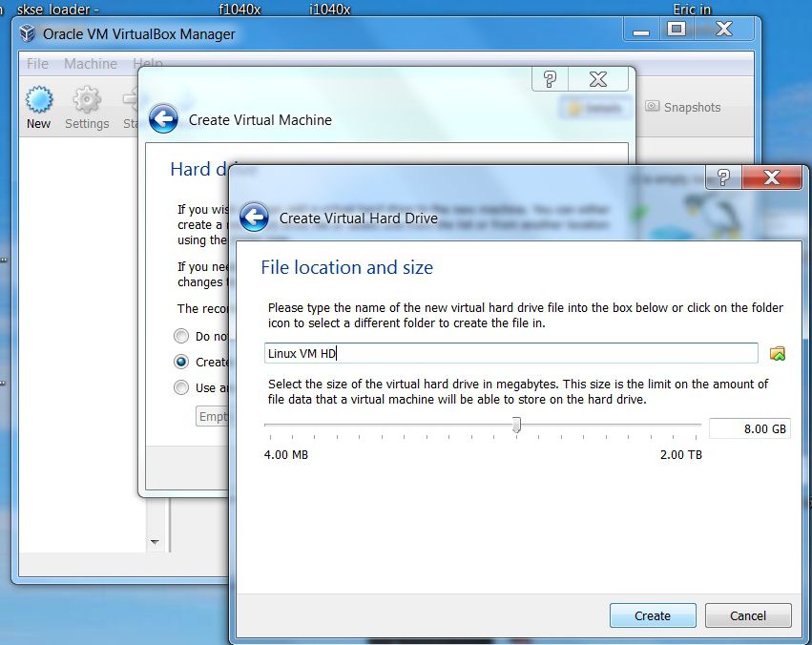Screen dimensions: 812x645
Task: Click the Snapshots camera button
Action: point(683,107)
